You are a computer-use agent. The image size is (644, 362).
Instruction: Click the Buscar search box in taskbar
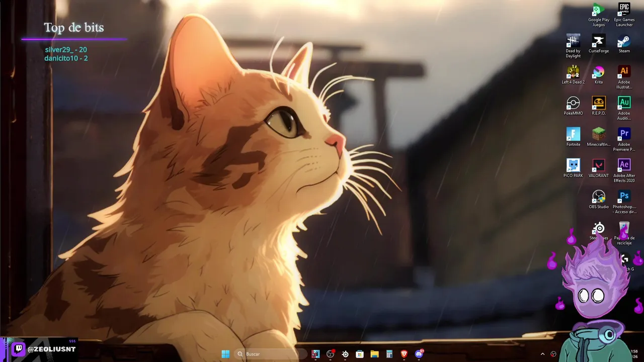point(271,354)
